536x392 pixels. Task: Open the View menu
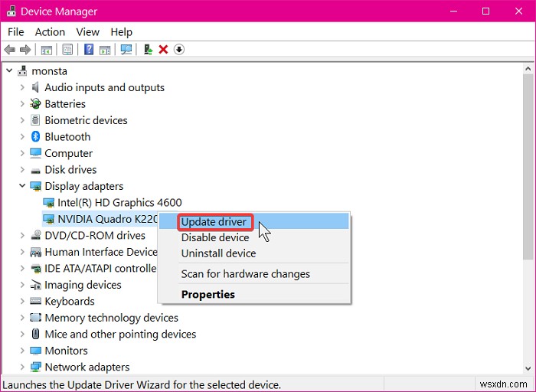tap(88, 32)
